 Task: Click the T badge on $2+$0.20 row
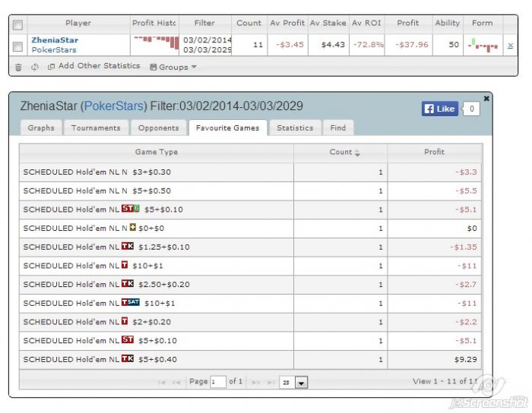click(125, 320)
